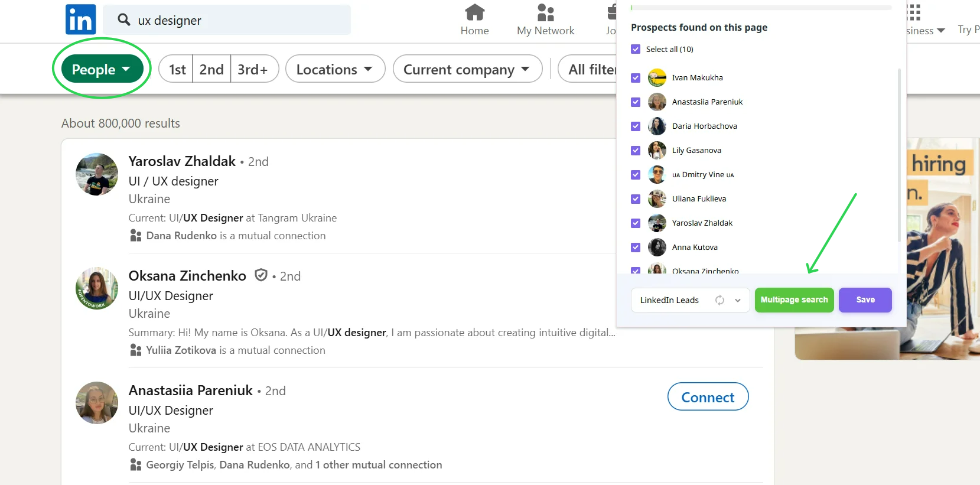Click the LinkedIn logo icon
980x485 pixels.
80,19
